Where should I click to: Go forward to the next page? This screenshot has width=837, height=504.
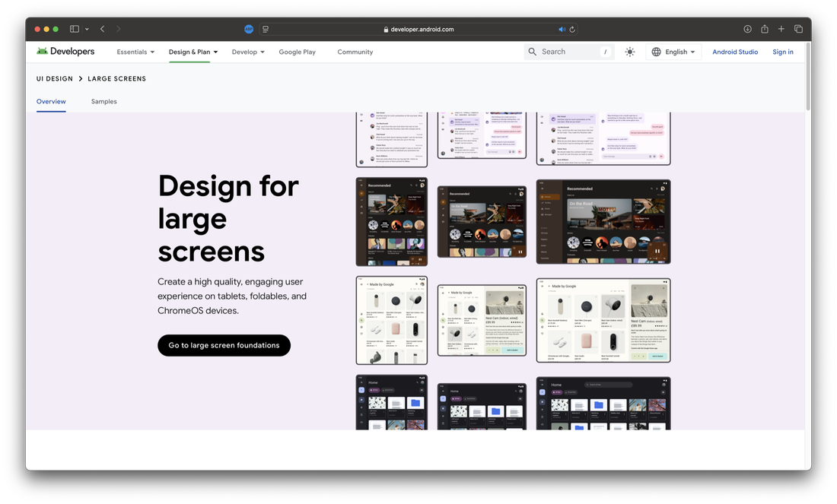pyautogui.click(x=119, y=29)
